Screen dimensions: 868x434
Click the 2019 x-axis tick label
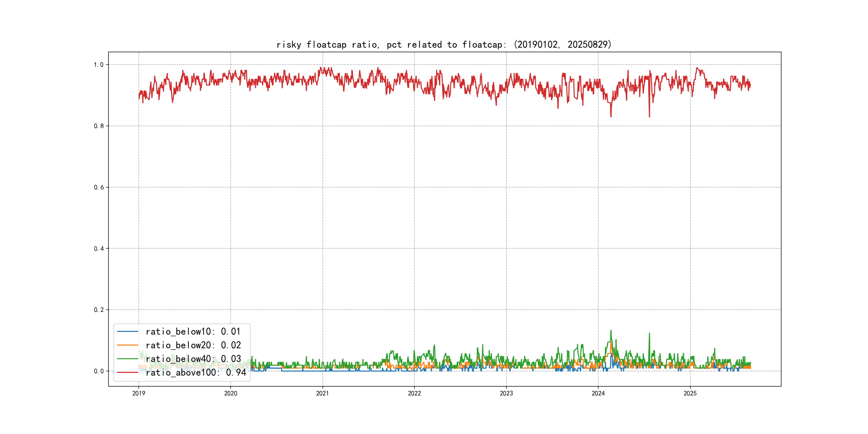(139, 393)
